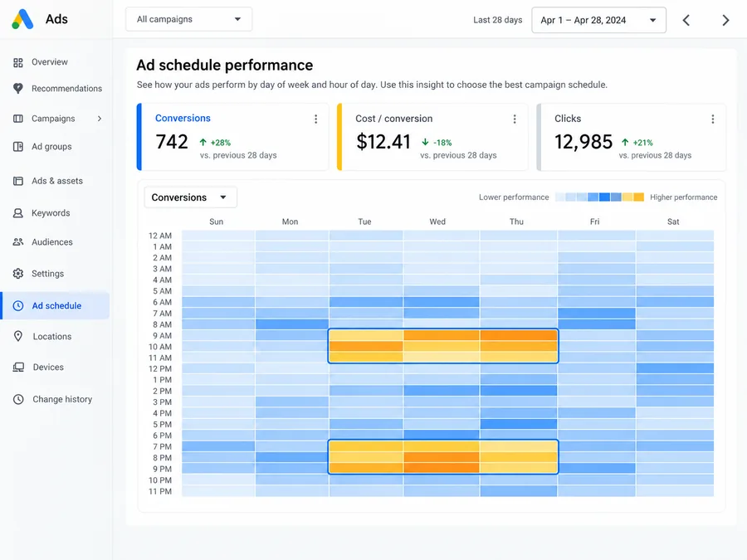Viewport: 747px width, 560px height.
Task: Click the Wed column header
Action: [x=437, y=222]
